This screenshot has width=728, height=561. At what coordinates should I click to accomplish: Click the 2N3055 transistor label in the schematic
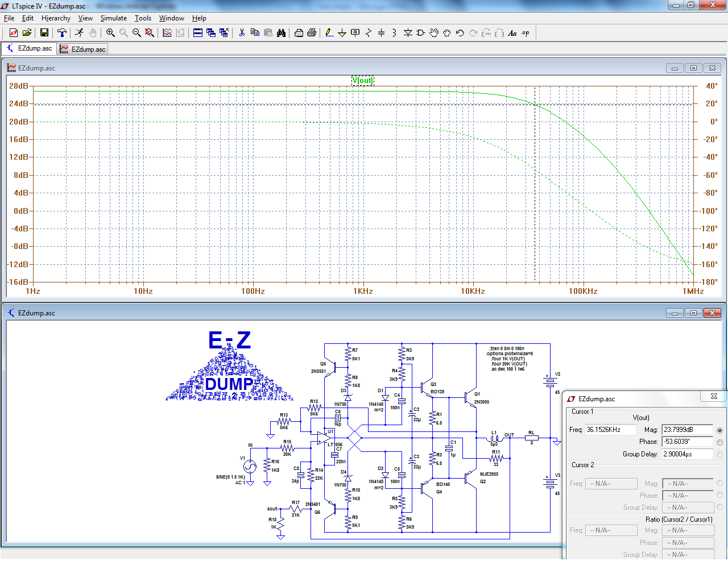pos(482,402)
